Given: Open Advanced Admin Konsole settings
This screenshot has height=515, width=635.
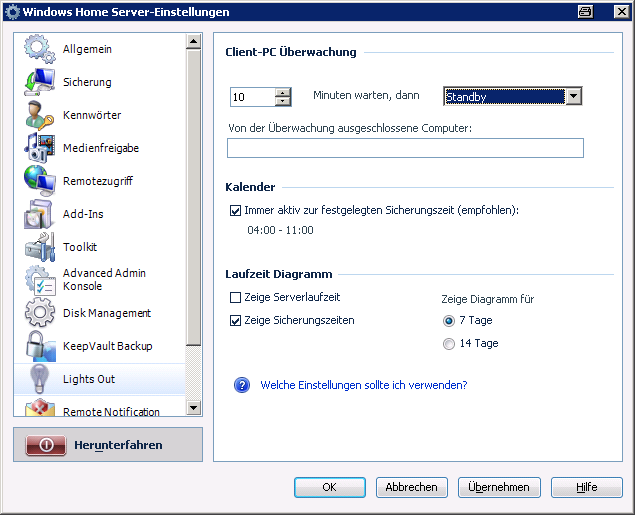Looking at the screenshot, I should coord(100,280).
